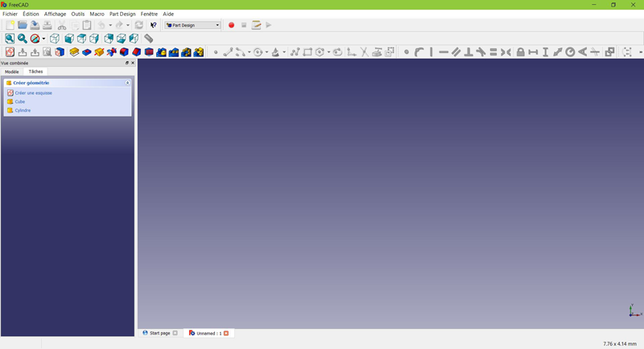This screenshot has height=349, width=644.
Task: Click the Créer une esquisse link
Action: (34, 93)
